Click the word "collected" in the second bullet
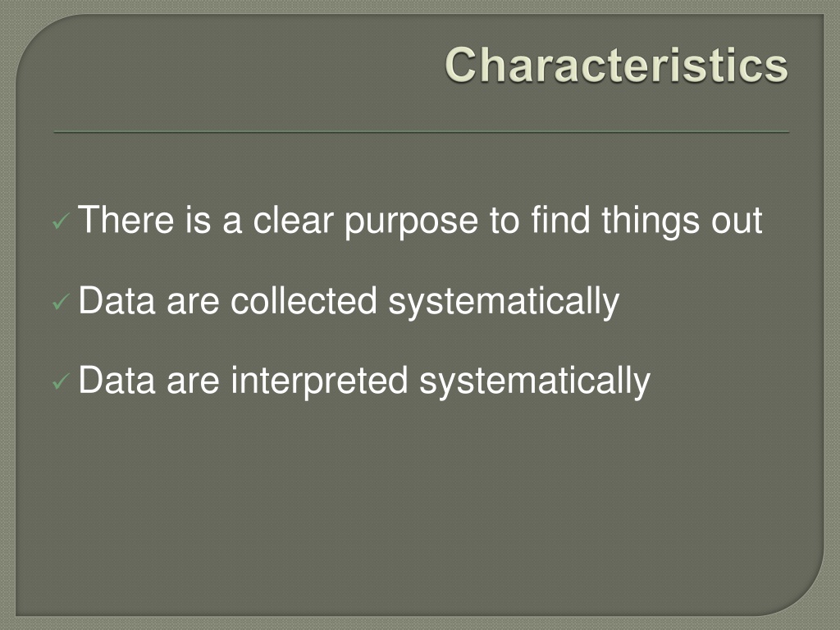The height and width of the screenshot is (630, 840). coord(304,300)
